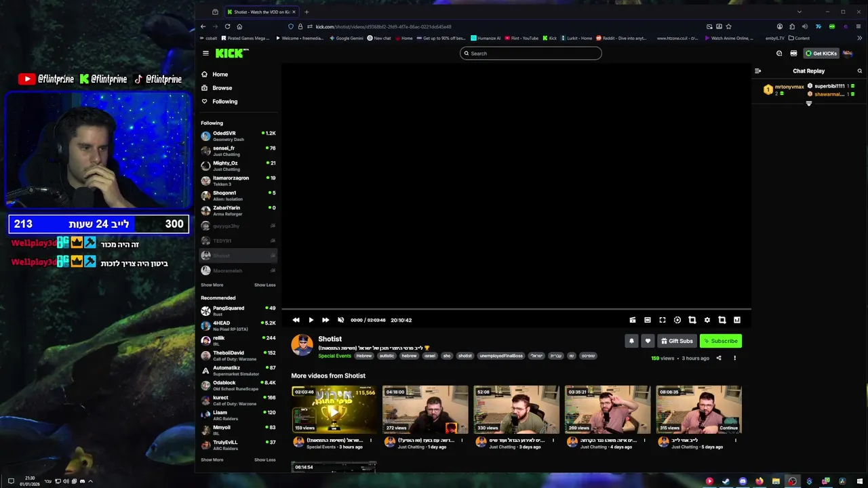Unmute the video player volume
The width and height of the screenshot is (868, 488).
(340, 320)
